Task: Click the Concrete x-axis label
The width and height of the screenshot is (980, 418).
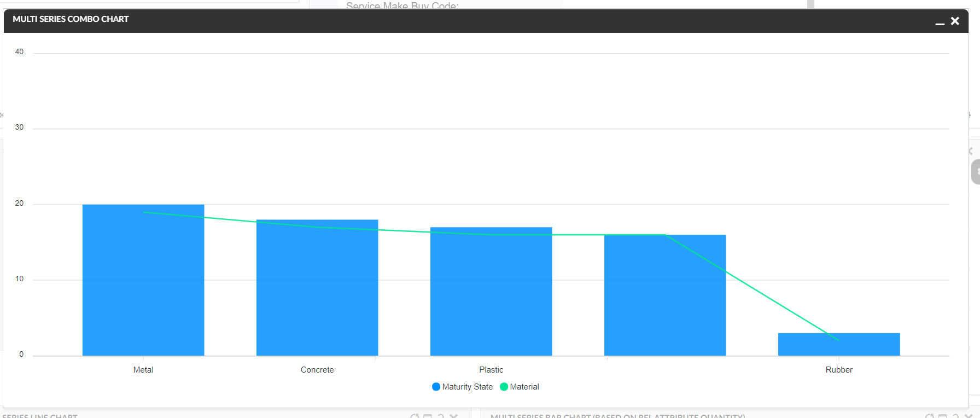Action: click(x=317, y=370)
